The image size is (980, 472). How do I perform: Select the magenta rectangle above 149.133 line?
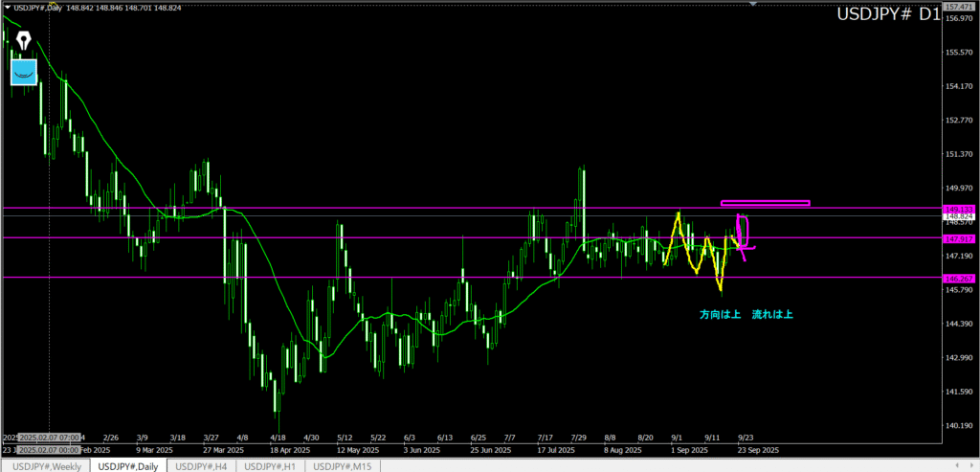click(x=765, y=203)
